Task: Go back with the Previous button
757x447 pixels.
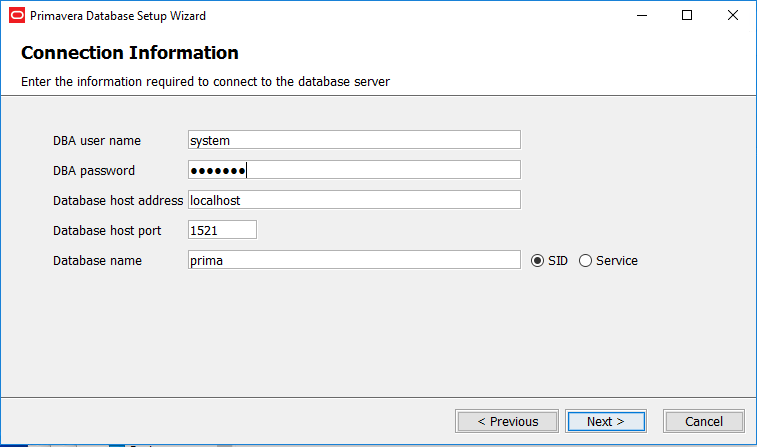Action: [x=507, y=421]
